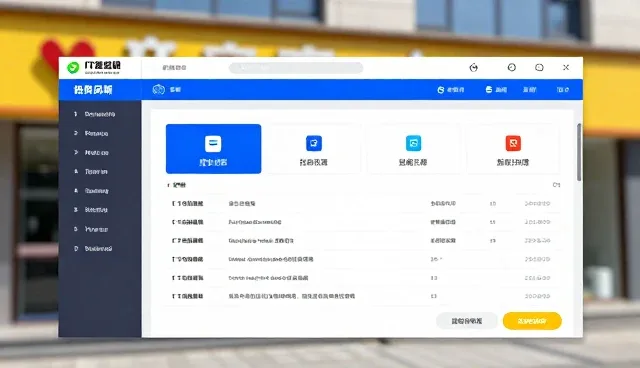
Task: Click the vertical scrollbar at right edge
Action: click(x=579, y=152)
